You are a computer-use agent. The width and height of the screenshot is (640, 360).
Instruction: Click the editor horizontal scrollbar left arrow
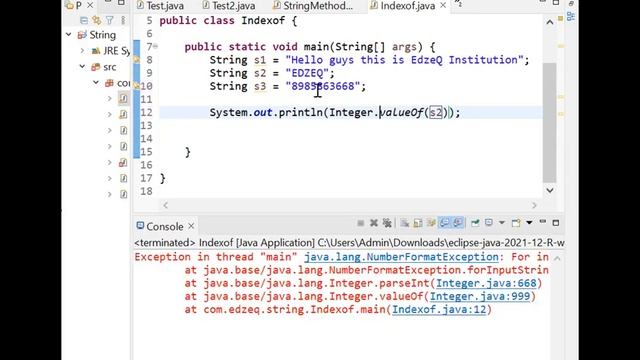[x=165, y=205]
